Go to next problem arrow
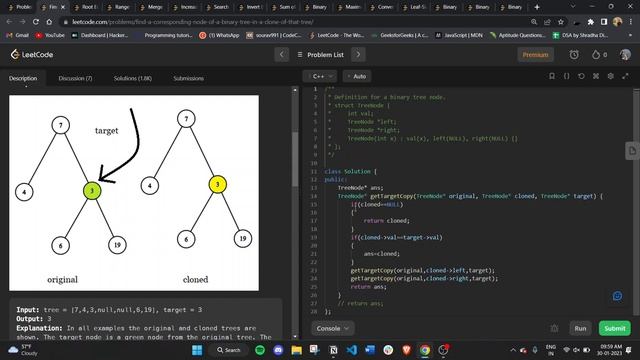This screenshot has width=640, height=360. tap(358, 54)
